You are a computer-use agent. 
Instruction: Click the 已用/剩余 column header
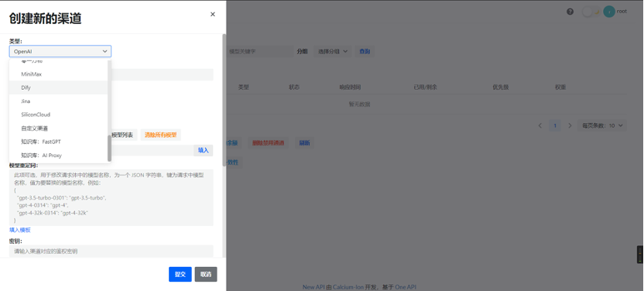pyautogui.click(x=425, y=87)
